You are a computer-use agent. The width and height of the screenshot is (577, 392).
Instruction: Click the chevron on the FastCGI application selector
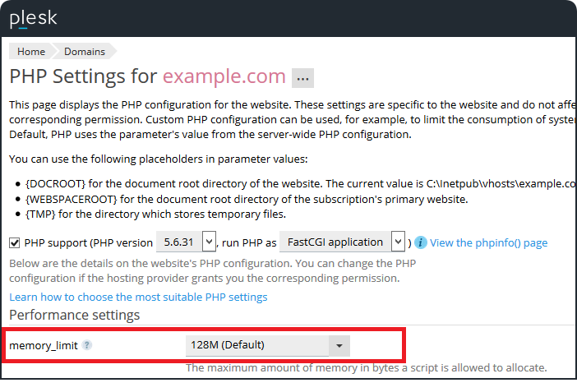point(398,242)
